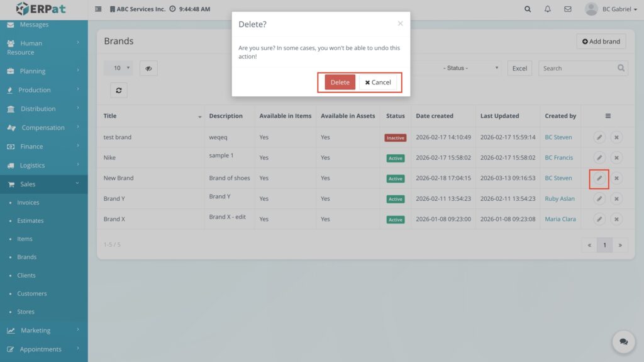Select Customers in the sidebar
The height and width of the screenshot is (362, 644).
click(32, 293)
